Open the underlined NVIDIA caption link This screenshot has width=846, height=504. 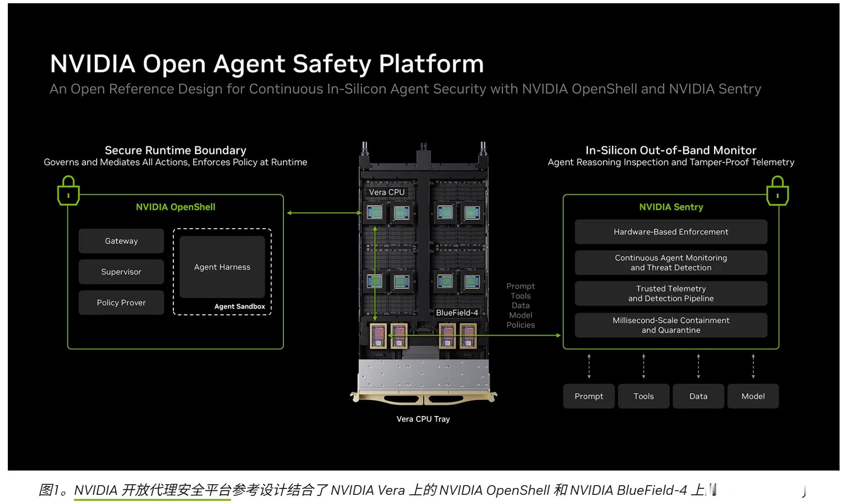point(152,490)
